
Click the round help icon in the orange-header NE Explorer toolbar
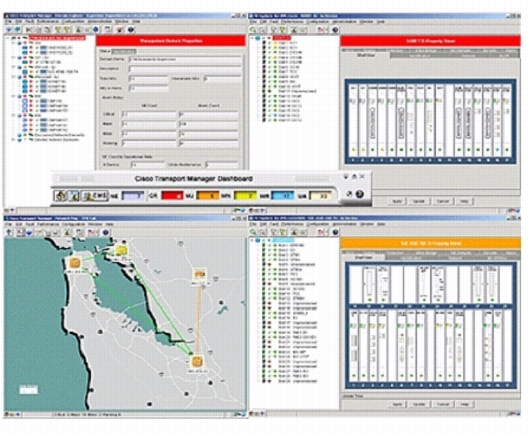(335, 232)
